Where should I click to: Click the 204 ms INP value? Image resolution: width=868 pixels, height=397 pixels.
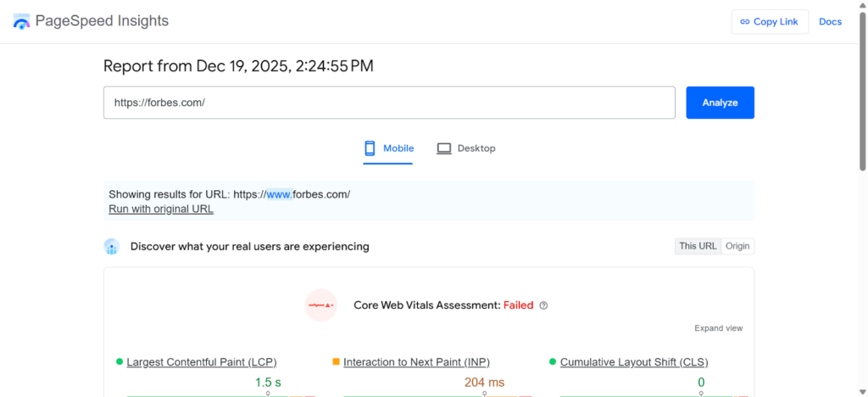click(484, 382)
